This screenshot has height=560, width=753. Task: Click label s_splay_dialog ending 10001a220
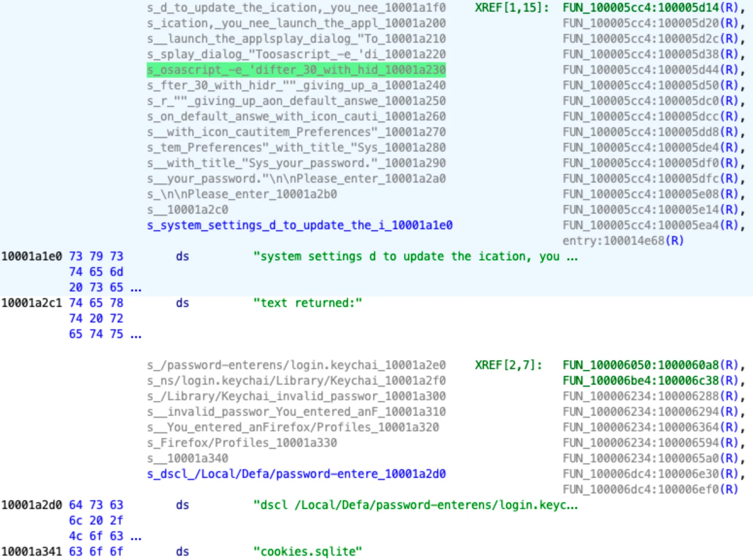pyautogui.click(x=296, y=54)
